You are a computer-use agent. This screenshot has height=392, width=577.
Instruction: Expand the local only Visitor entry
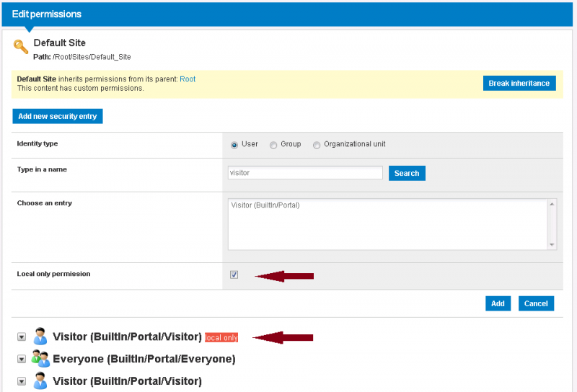(x=22, y=337)
